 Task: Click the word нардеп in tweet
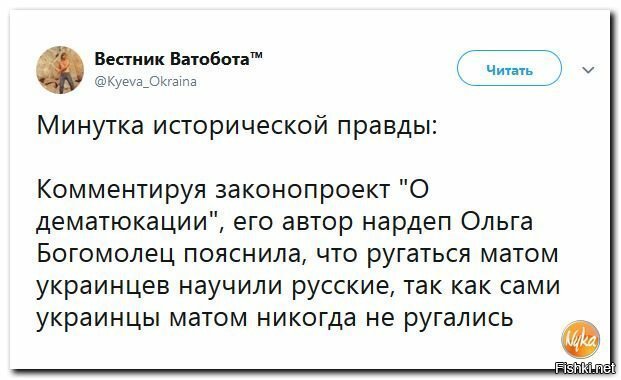(x=408, y=223)
